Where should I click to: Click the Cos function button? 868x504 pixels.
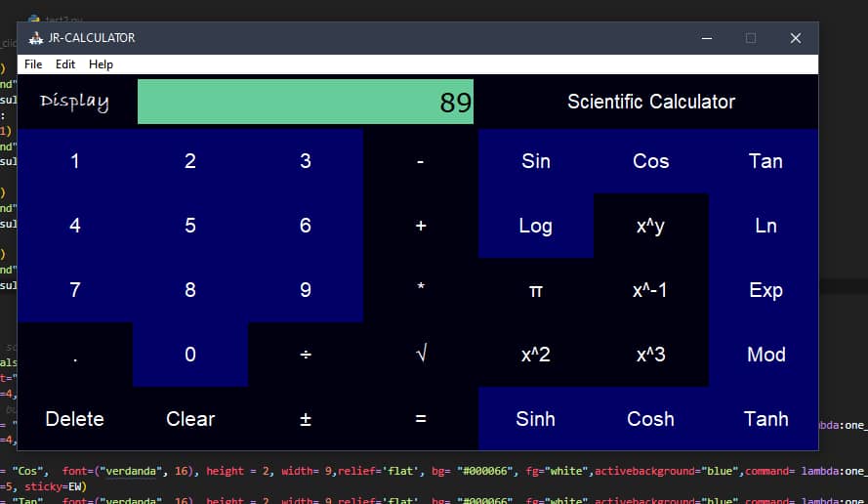[651, 161]
